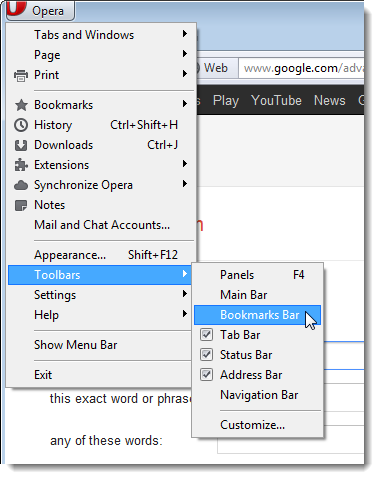Click the 'this exact word or phrase' label

121,399
